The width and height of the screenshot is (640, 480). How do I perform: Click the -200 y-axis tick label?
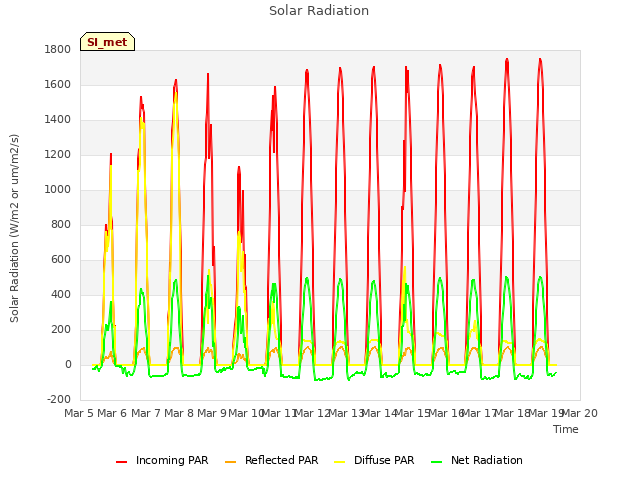click(x=59, y=400)
